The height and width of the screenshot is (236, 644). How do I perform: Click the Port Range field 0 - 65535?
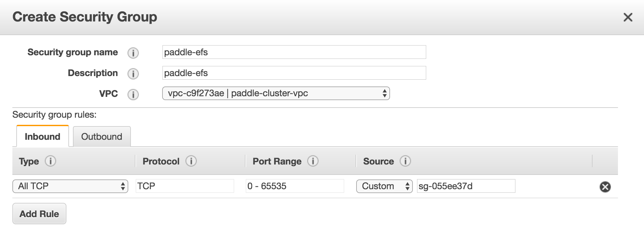pos(295,186)
